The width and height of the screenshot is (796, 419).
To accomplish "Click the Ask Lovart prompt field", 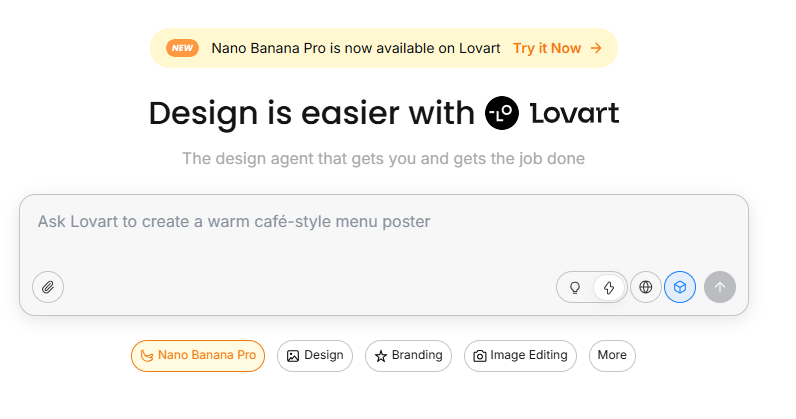I will click(x=384, y=255).
